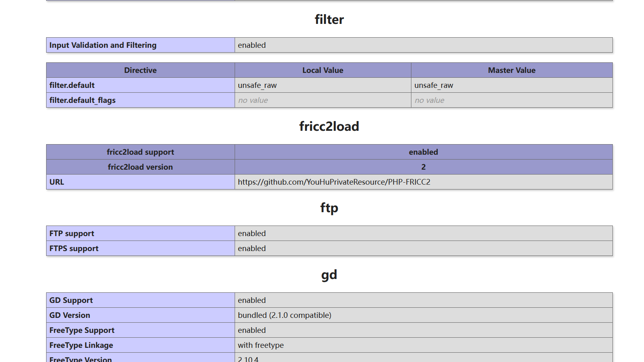Select the fricc2load support header cell
Image resolution: width=644 pixels, height=362 pixels.
coord(140,152)
